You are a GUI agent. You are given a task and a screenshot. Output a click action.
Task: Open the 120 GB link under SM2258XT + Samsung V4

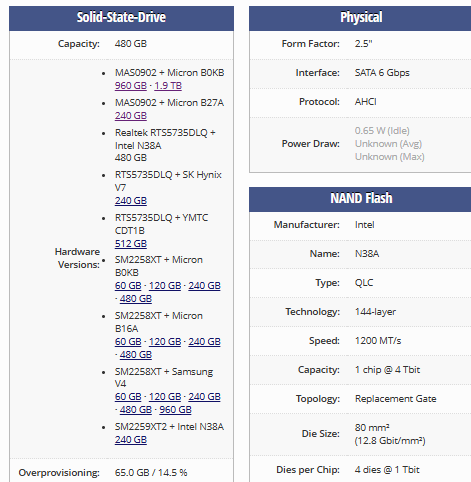165,397
